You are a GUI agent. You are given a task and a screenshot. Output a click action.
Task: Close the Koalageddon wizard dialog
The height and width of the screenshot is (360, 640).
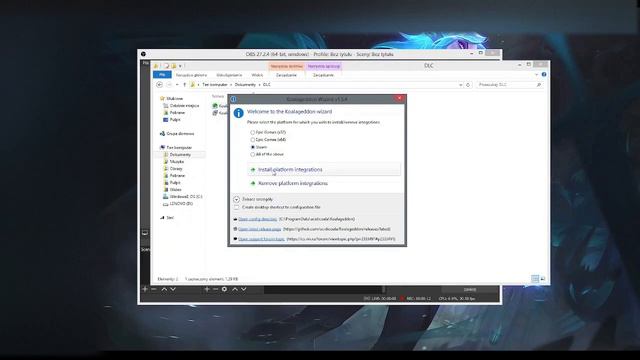tap(399, 98)
